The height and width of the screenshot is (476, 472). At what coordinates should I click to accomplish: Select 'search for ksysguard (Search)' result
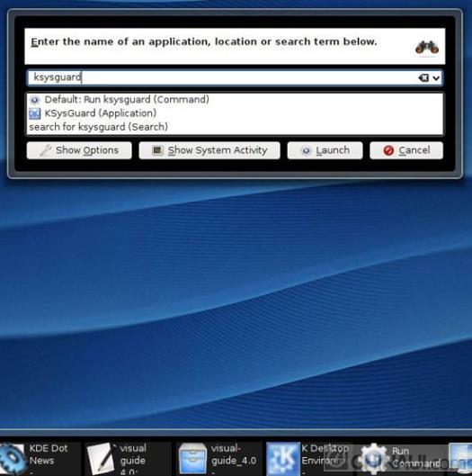[235, 127]
